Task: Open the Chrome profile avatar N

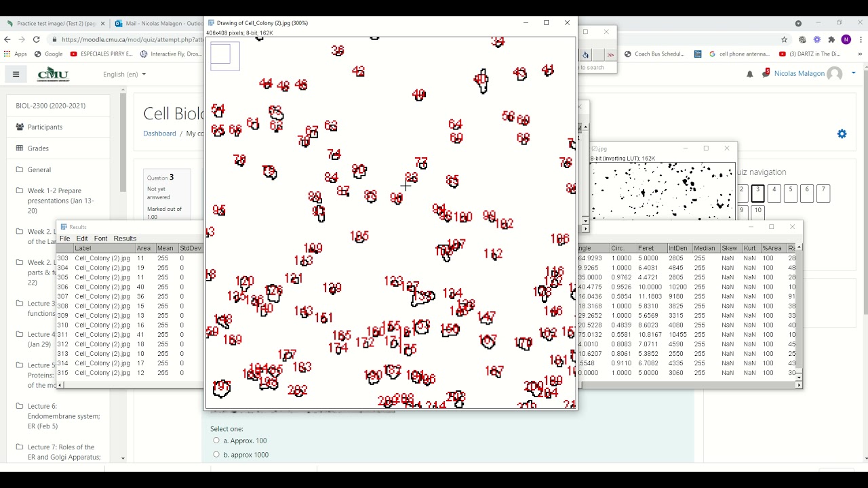Action: [x=846, y=39]
